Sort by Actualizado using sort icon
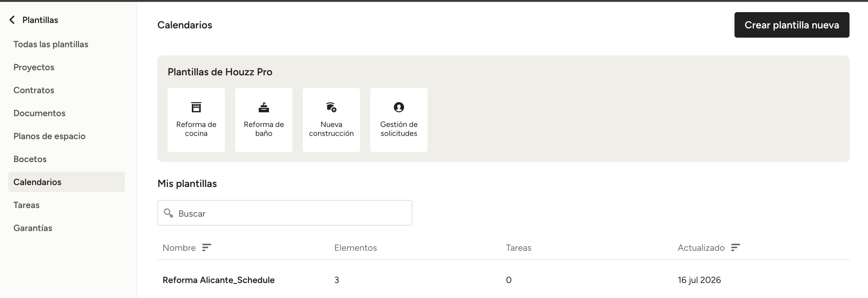 coord(735,248)
